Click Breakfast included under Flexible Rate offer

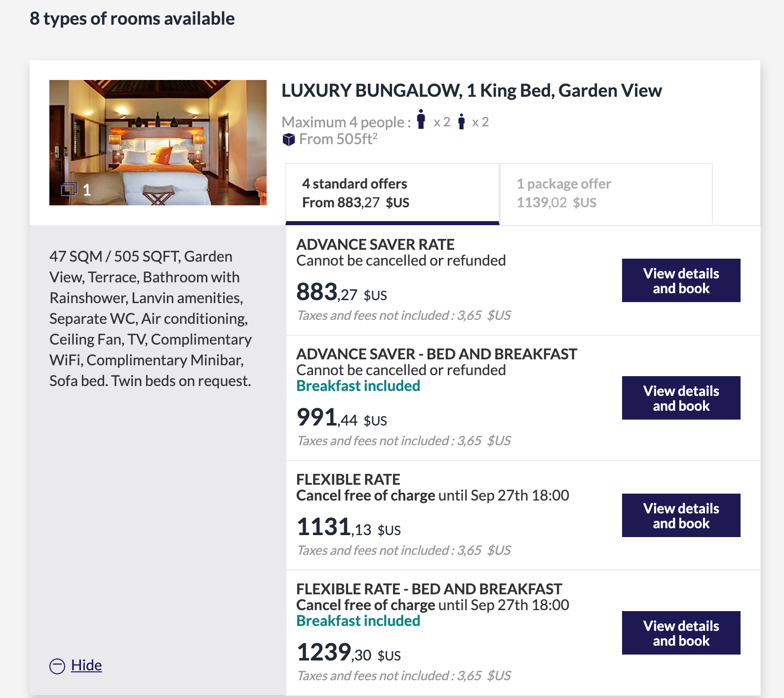(358, 621)
